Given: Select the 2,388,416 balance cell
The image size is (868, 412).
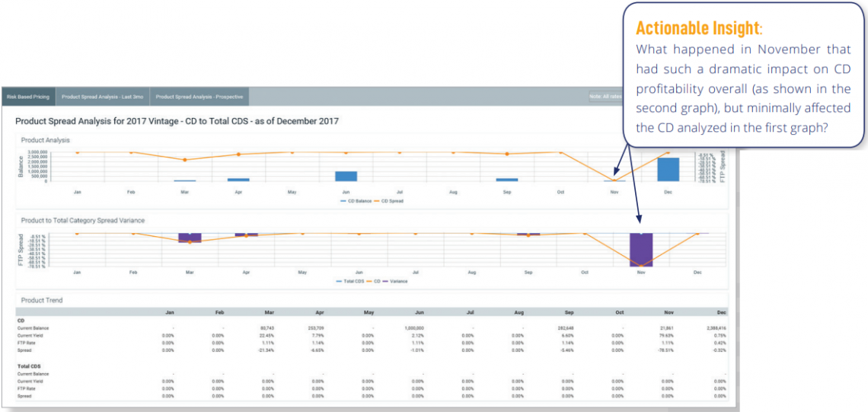Looking at the screenshot, I should tap(716, 327).
